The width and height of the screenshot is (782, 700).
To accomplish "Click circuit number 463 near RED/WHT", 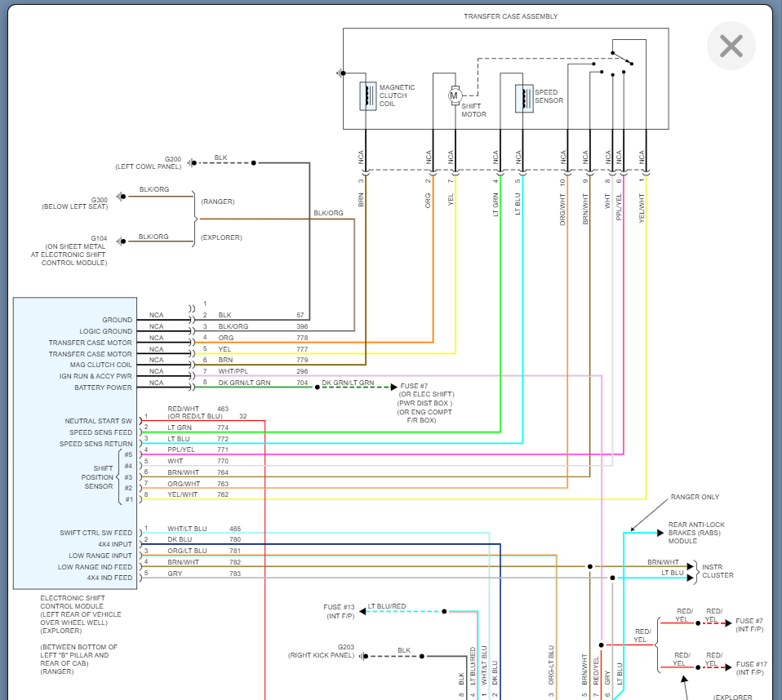I will click(223, 409).
